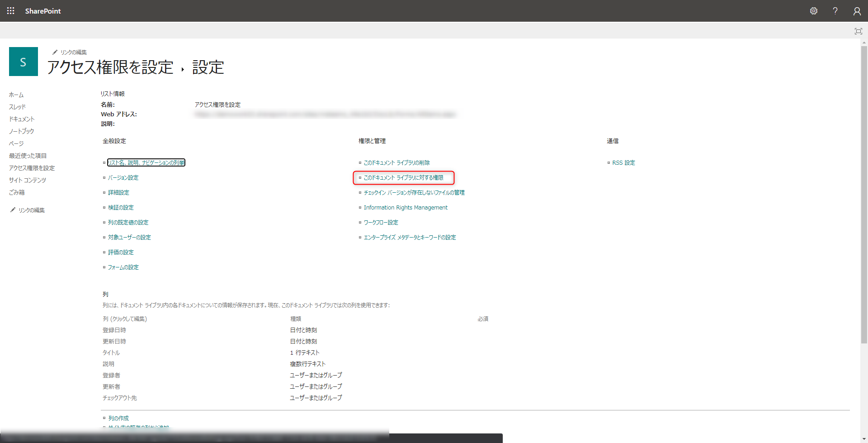This screenshot has width=868, height=443.
Task: Click the アクセス権限を設定 breadcrumb title
Action: point(110,67)
